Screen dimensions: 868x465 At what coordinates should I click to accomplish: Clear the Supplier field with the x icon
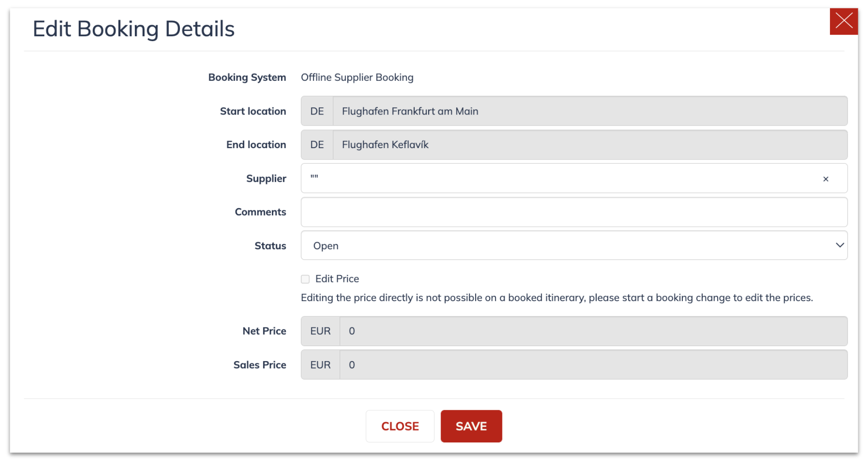tap(825, 179)
